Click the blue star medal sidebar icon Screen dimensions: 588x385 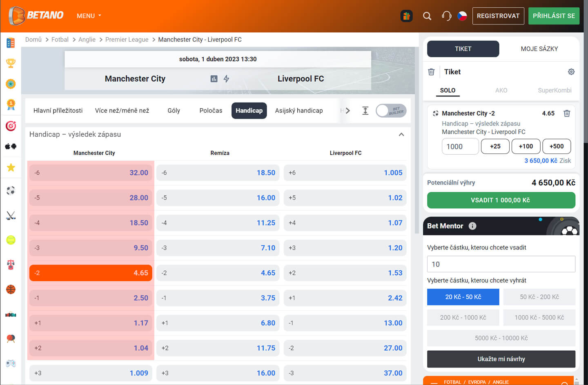point(11,84)
